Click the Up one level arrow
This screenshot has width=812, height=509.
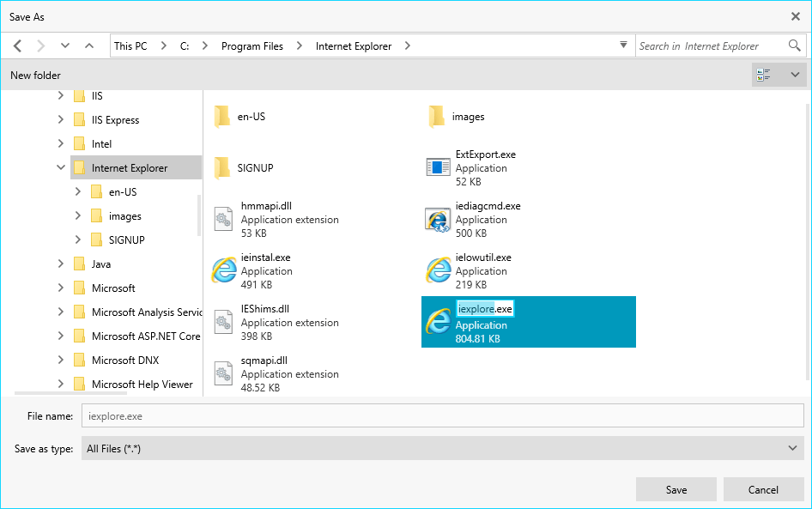89,46
